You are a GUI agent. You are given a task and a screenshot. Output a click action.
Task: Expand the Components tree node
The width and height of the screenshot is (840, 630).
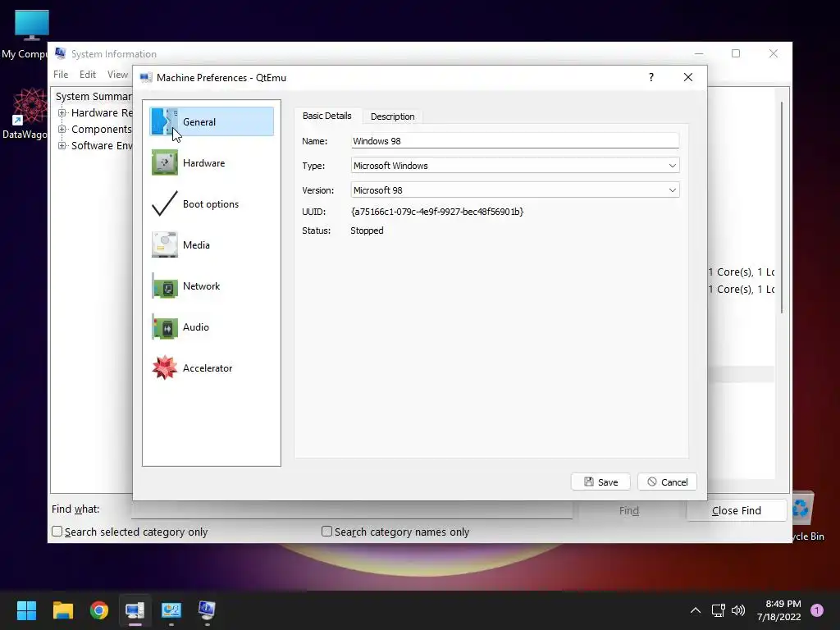(x=62, y=129)
